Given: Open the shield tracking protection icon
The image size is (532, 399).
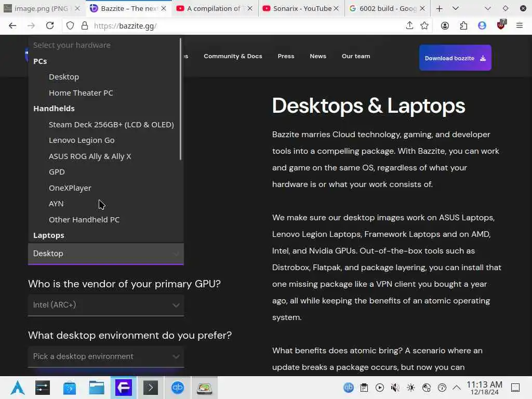Looking at the screenshot, I should pyautogui.click(x=70, y=26).
